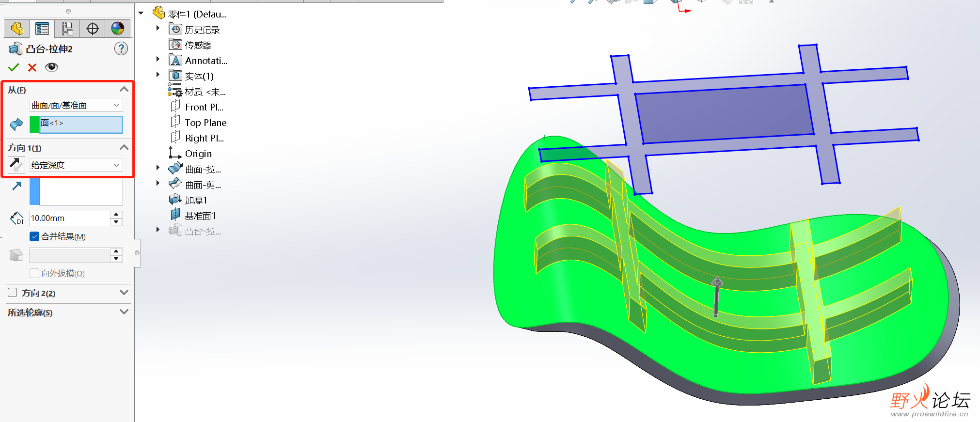Click the Front Plane icon in the tree
The image size is (980, 422).
click(175, 106)
